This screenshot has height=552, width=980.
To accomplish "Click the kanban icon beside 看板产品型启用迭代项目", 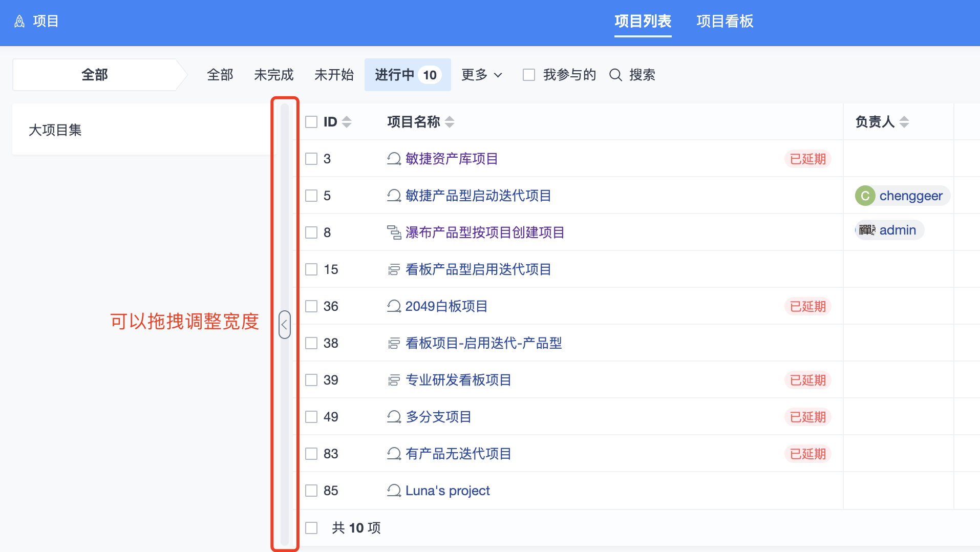I will click(x=394, y=269).
